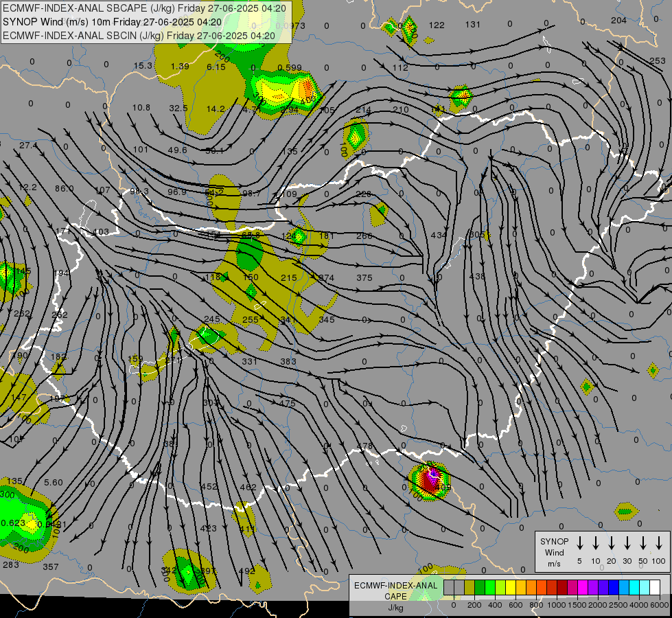Click the magenta-red CAPE maximum near southern border
672x618 pixels.
(x=430, y=481)
